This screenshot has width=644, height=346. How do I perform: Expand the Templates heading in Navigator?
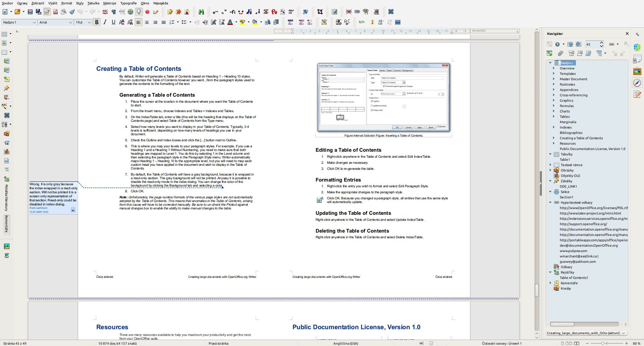553,73
